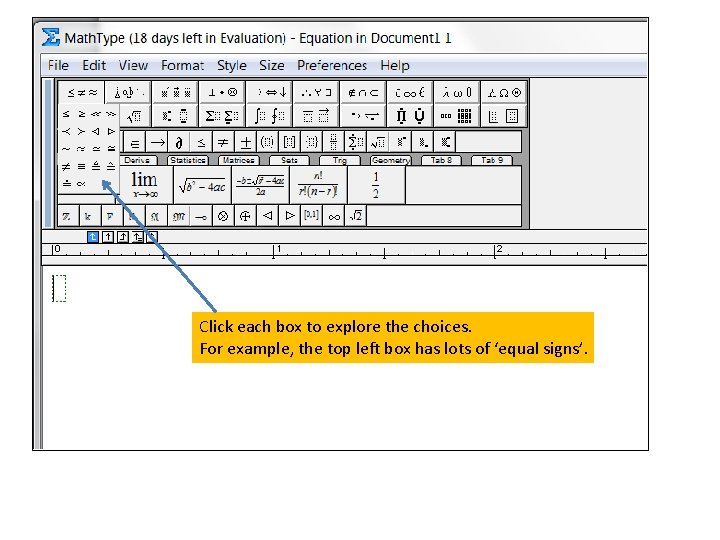Screen dimensions: 720x540
Task: Open the summation templates palette
Action: tap(222, 116)
